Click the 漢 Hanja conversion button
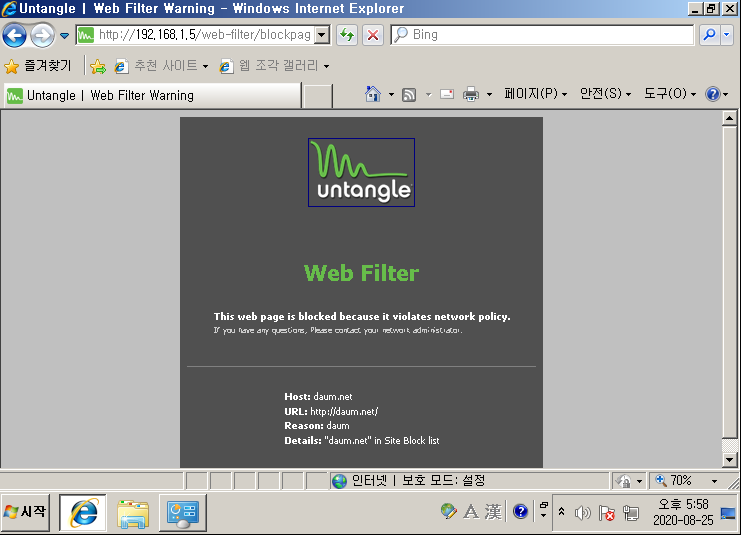 click(x=493, y=511)
